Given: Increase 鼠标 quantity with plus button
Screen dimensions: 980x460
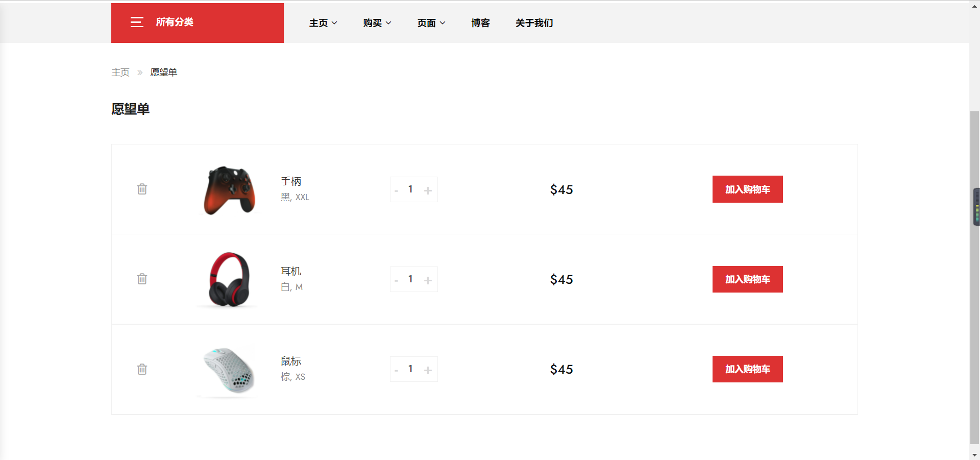Looking at the screenshot, I should click(428, 370).
